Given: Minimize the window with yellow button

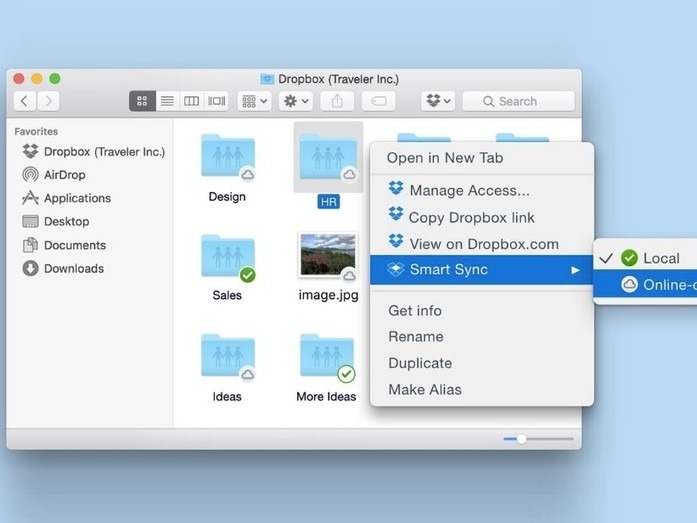Looking at the screenshot, I should pyautogui.click(x=37, y=79).
